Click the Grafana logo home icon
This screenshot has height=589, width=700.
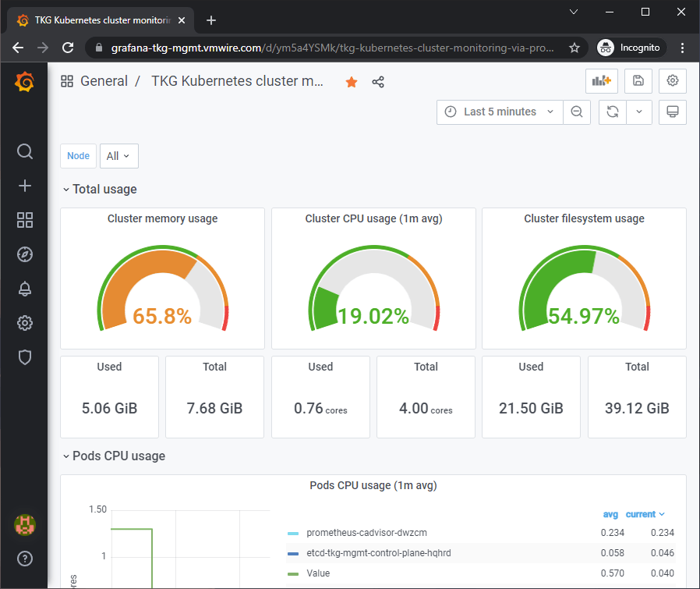pyautogui.click(x=24, y=81)
